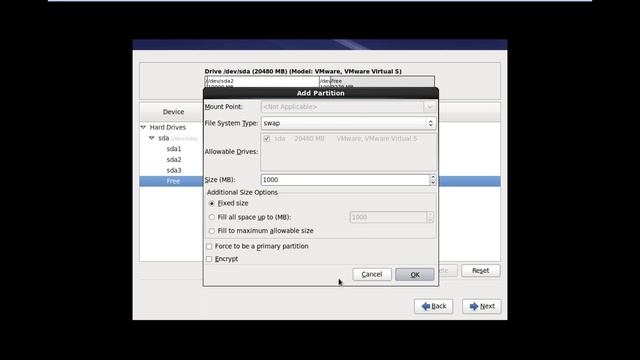Image resolution: width=640 pixels, height=360 pixels.
Task: Select the sda2 partition row
Action: (x=174, y=160)
